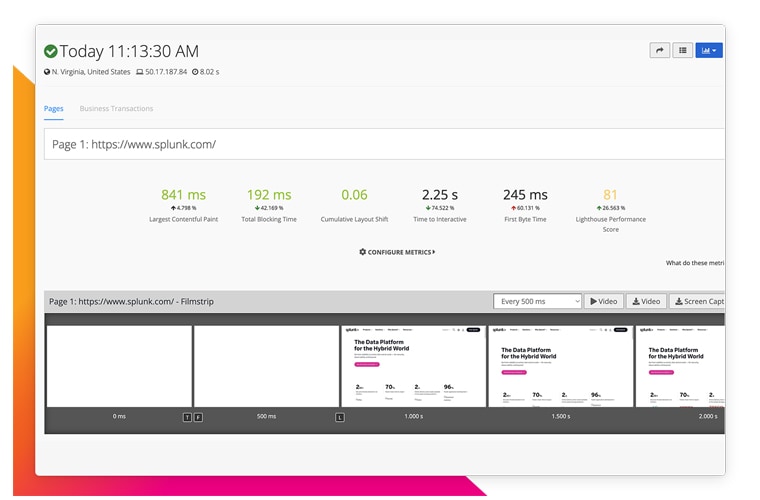This screenshot has width=760, height=500.
Task: Open the list view button
Action: point(682,50)
